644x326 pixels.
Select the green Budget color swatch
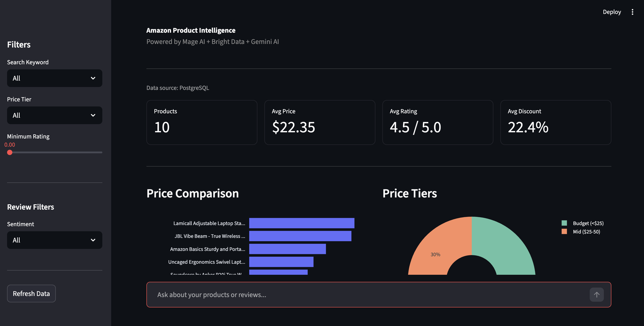pyautogui.click(x=564, y=223)
